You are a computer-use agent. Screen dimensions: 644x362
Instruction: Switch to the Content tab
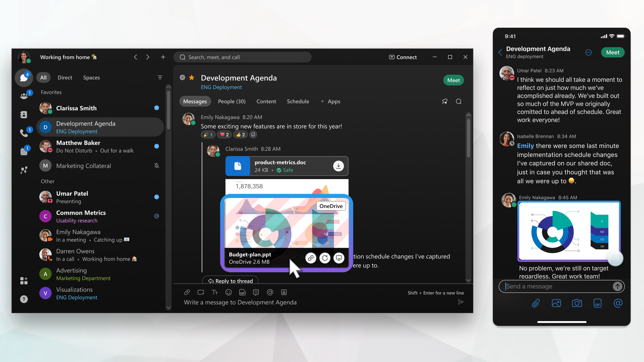tap(266, 101)
